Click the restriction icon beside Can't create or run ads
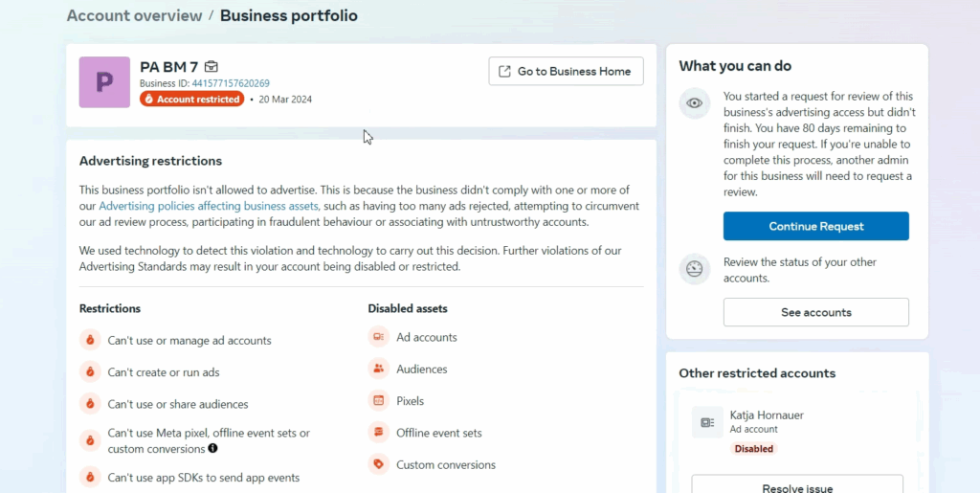 [90, 372]
